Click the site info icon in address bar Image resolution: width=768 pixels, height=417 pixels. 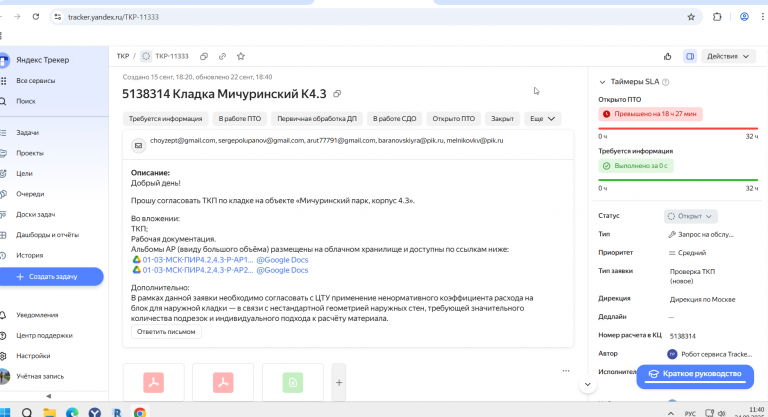pos(58,17)
